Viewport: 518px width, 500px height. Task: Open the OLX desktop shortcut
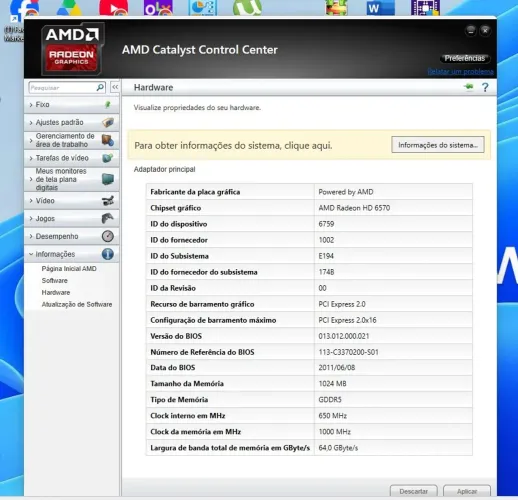tap(158, 7)
